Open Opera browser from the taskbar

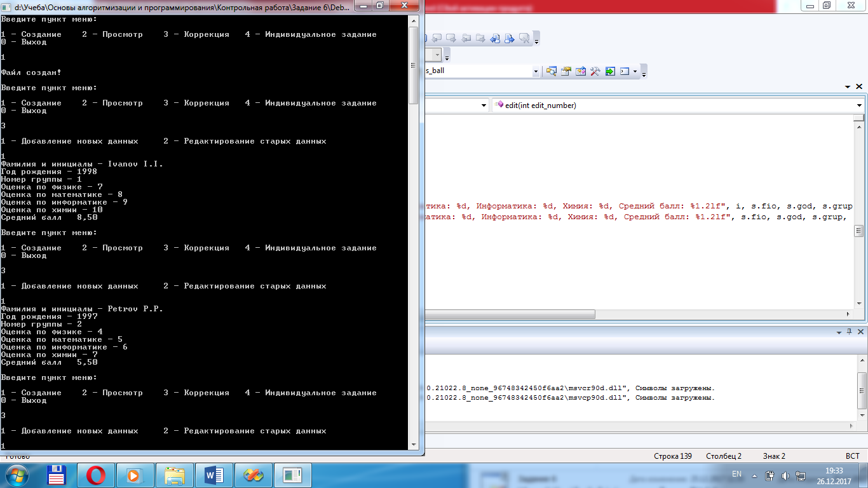click(97, 475)
